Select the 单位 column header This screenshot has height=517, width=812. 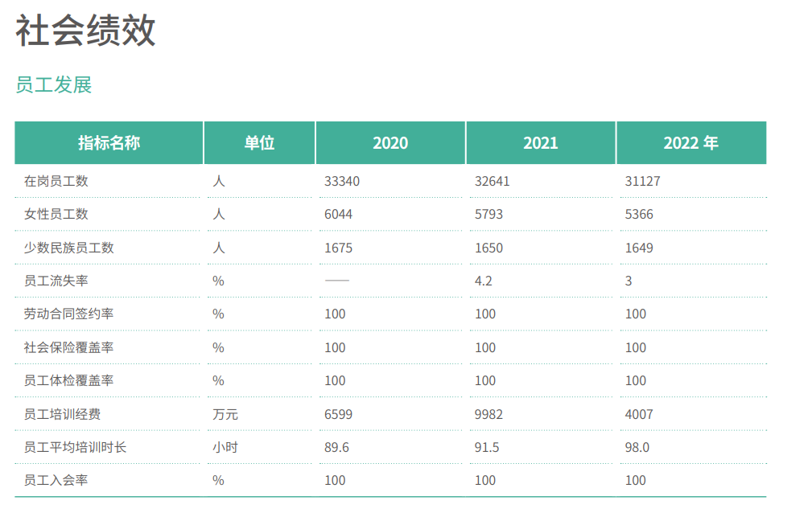[x=259, y=143]
